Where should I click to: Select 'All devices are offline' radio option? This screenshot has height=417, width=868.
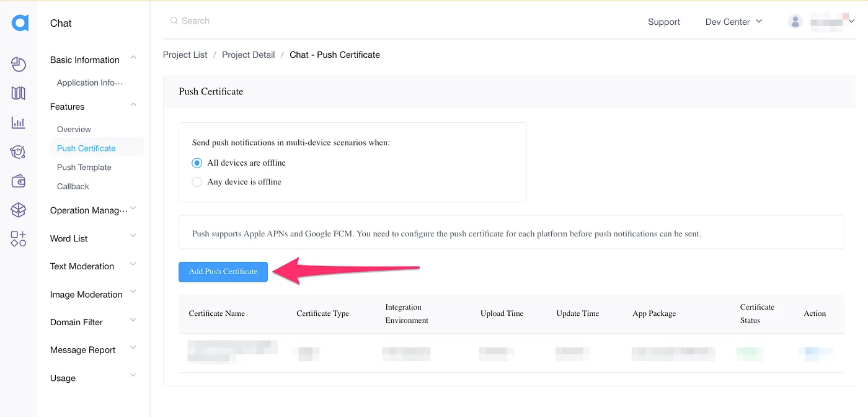coord(197,163)
